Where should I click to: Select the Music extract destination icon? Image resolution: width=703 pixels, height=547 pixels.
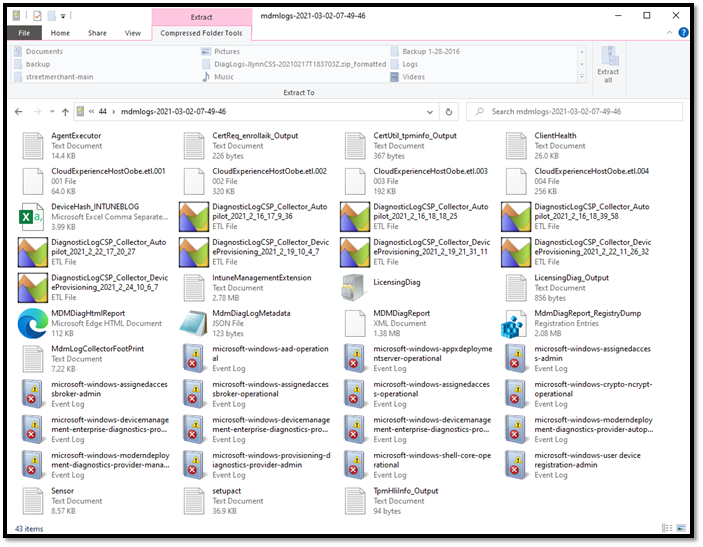206,77
